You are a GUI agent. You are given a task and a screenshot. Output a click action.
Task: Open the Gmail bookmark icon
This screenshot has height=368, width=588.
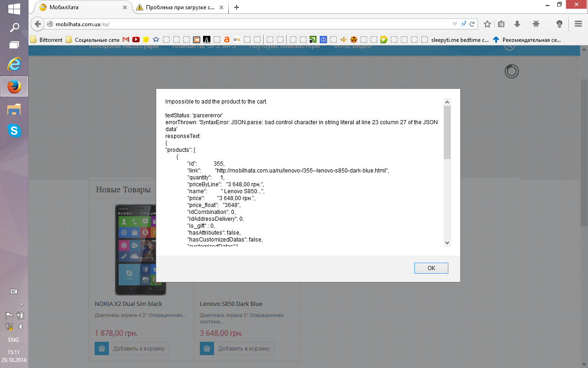pos(126,40)
